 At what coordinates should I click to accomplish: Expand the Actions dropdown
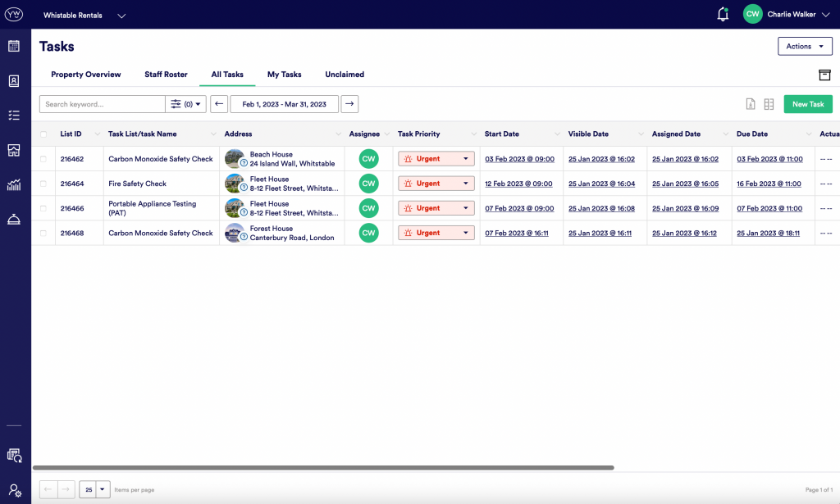click(805, 47)
